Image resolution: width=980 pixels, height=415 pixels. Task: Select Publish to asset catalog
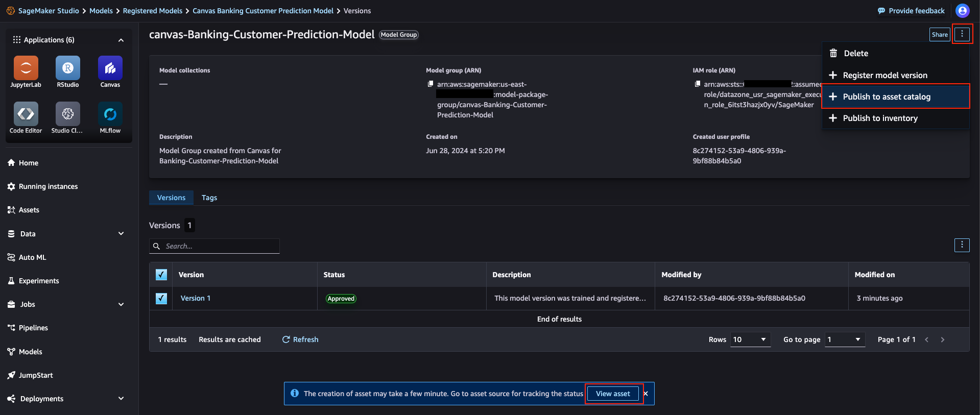click(896, 96)
